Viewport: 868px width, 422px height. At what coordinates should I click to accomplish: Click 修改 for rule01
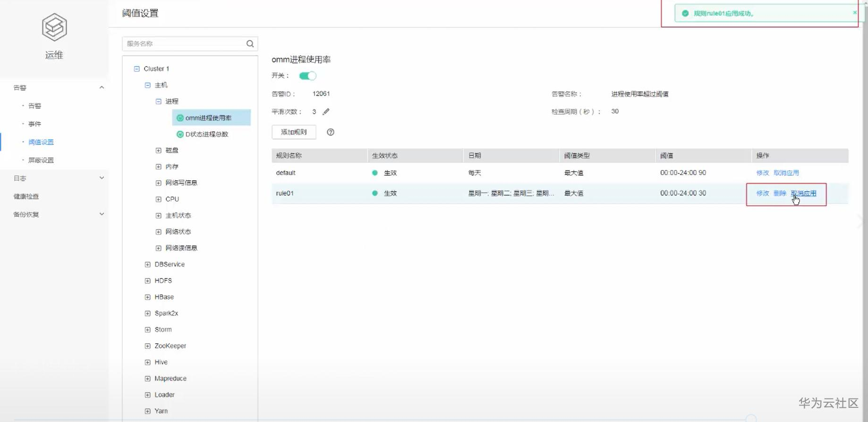click(763, 193)
